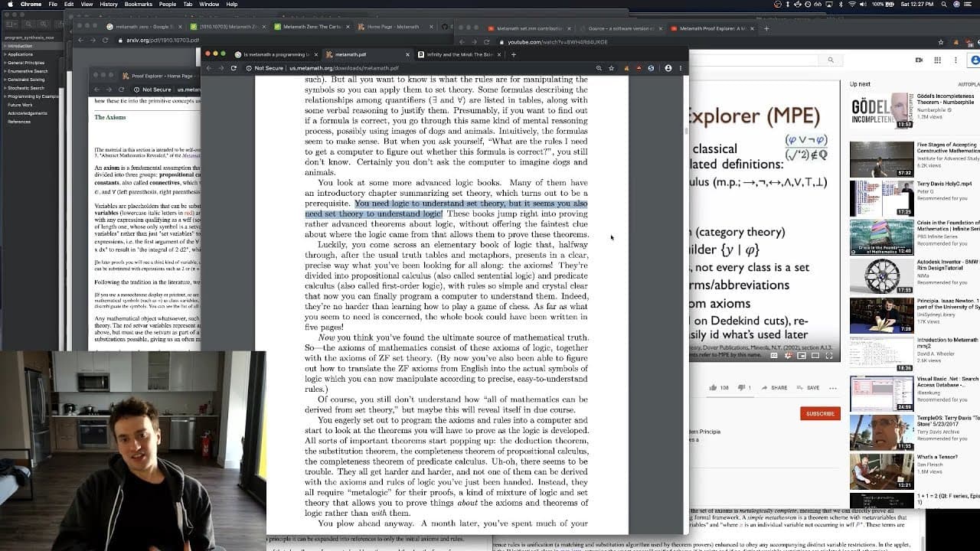
Task: Click the SAVE button under the video
Action: 808,388
